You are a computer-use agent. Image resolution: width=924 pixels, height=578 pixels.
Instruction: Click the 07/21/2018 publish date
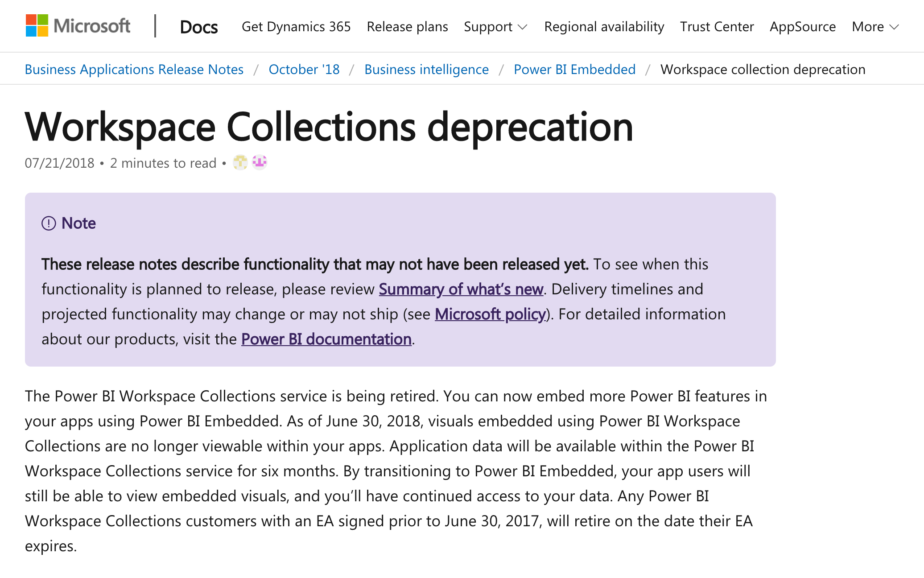tap(60, 163)
